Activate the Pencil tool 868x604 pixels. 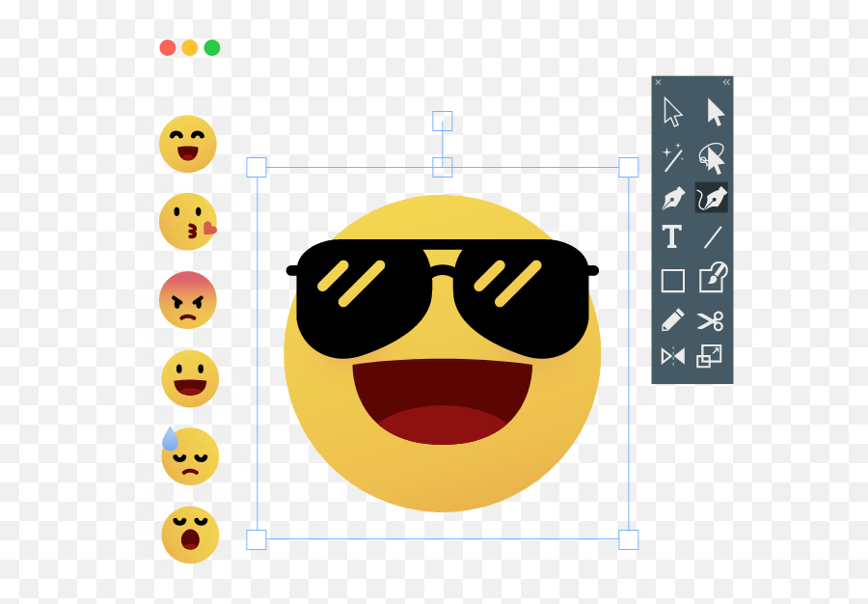(670, 318)
